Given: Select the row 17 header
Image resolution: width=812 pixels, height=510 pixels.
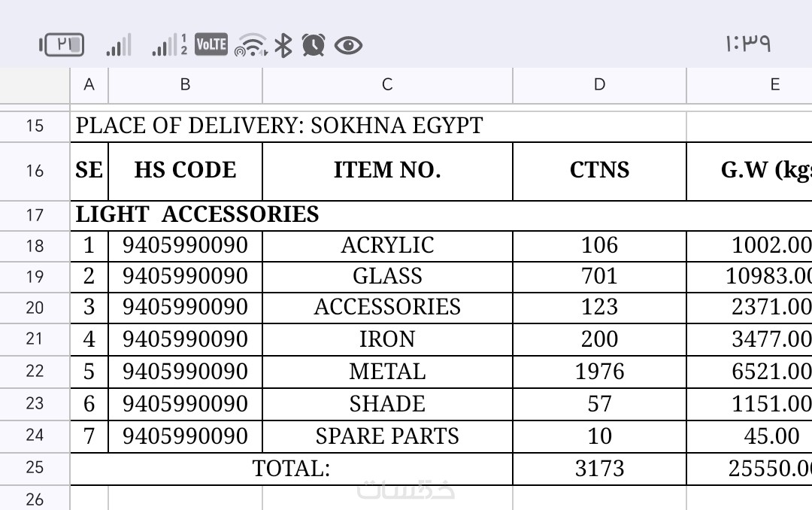Looking at the screenshot, I should coord(35,215).
